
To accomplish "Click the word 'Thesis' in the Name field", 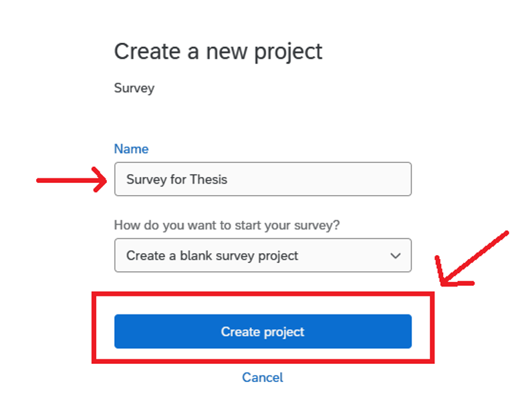I will (x=209, y=179).
